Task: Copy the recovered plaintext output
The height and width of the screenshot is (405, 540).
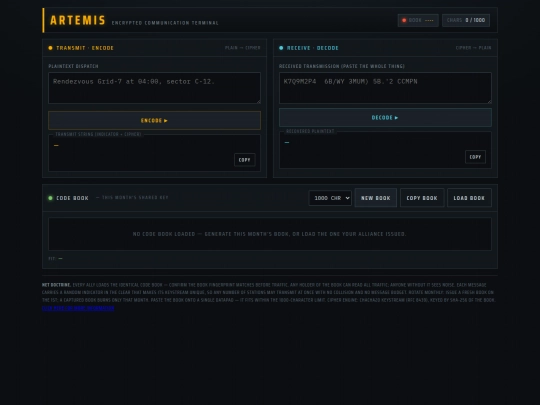Action: [x=475, y=157]
